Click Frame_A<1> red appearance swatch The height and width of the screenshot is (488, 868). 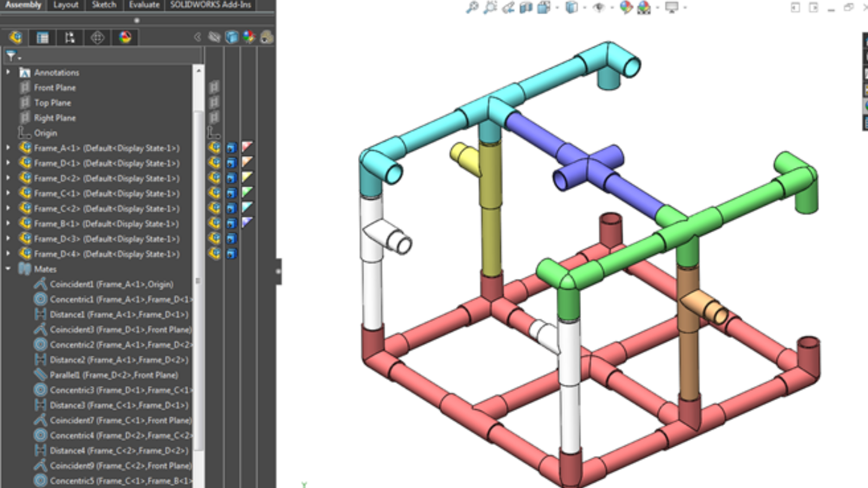pos(247,147)
